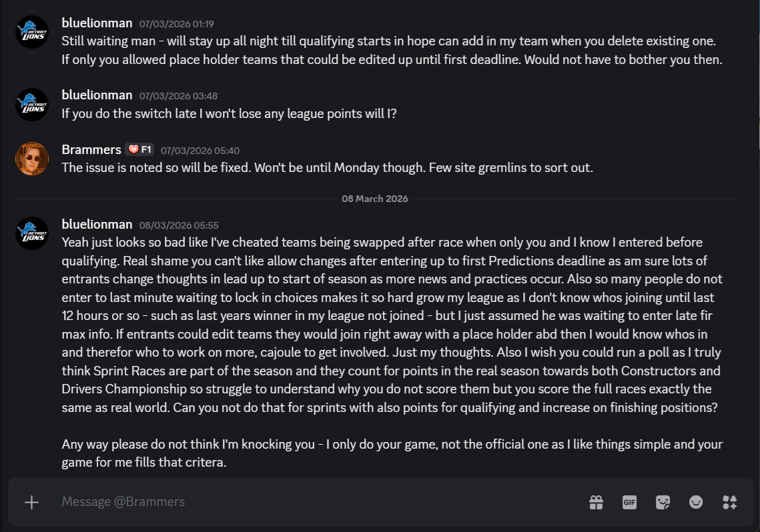Click bluelionman's avatar on the 01:19 message
This screenshot has height=532, width=760.
point(32,32)
